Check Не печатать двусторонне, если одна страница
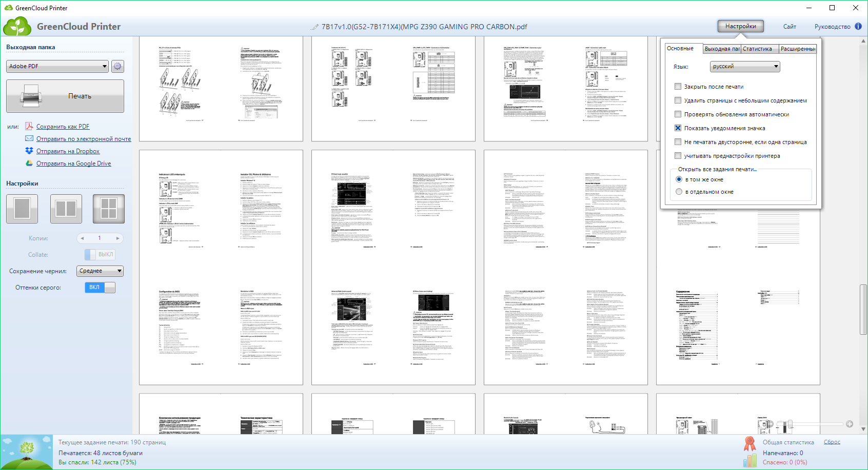The height and width of the screenshot is (470, 868). (x=678, y=142)
